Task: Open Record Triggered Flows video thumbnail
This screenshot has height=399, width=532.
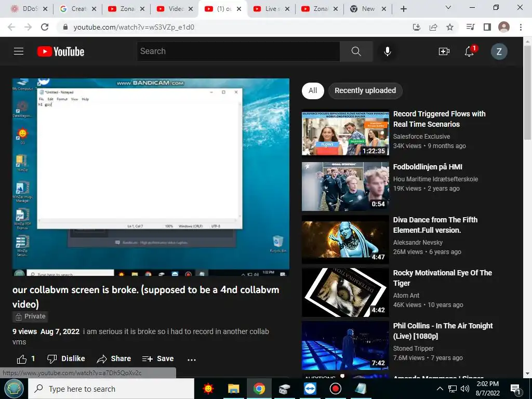Action: pos(345,134)
